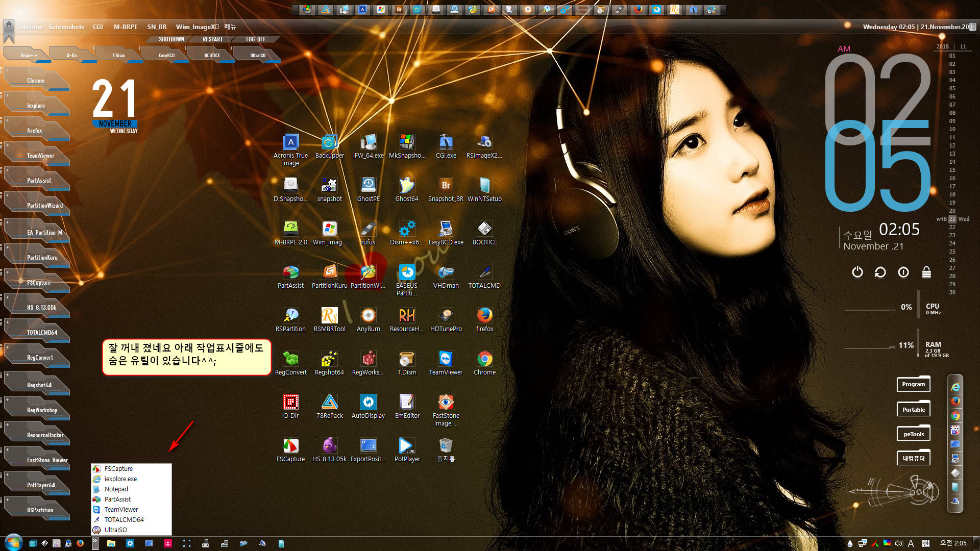Image resolution: width=980 pixels, height=551 pixels.
Task: Launch AutoDisplay desktop icon
Action: [368, 407]
